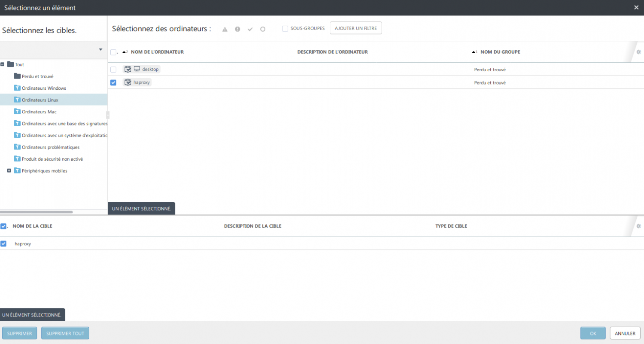Screen dimensions: 644x344
Task: Expand the Périphériques mobiles group
Action: coord(9,171)
